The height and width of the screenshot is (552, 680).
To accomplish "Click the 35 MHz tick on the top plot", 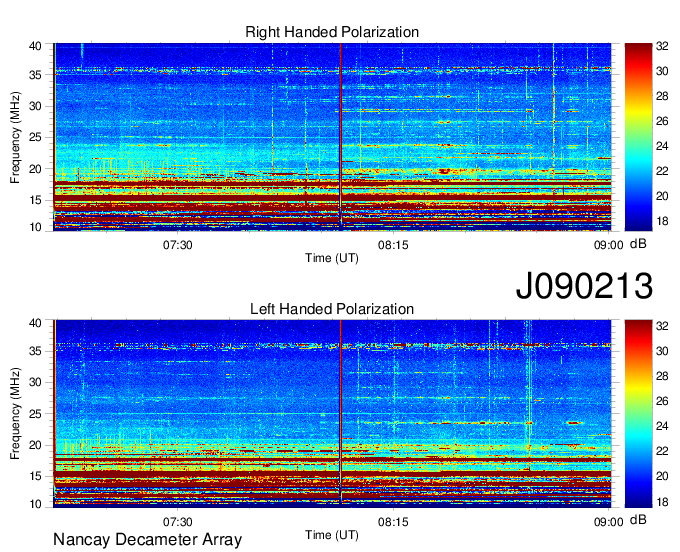I will click(x=35, y=75).
